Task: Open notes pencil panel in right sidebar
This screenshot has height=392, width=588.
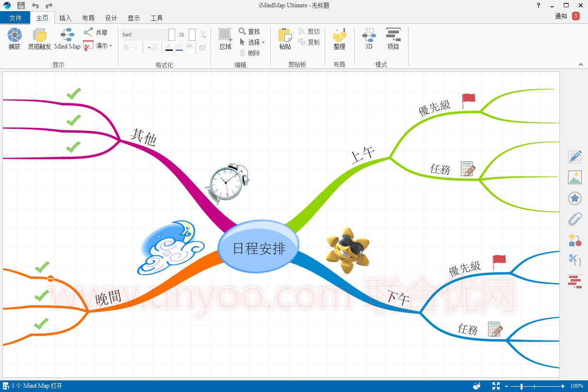Action: [575, 157]
